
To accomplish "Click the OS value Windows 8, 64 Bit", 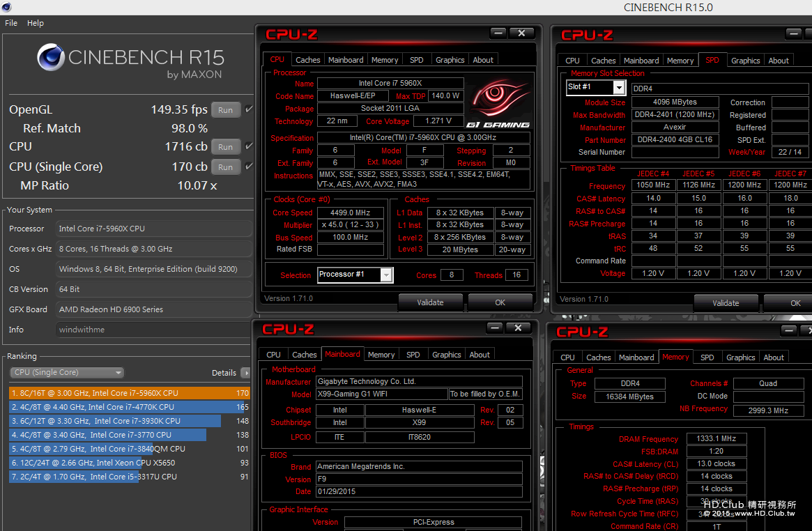I will tap(153, 269).
